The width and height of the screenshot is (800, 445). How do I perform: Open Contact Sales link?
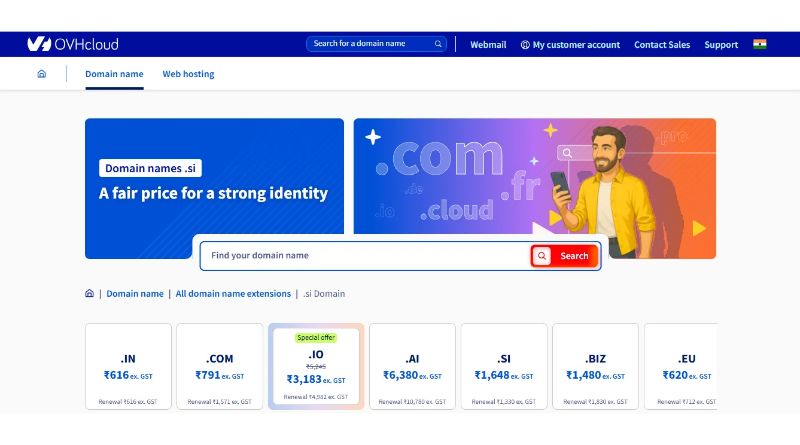662,45
